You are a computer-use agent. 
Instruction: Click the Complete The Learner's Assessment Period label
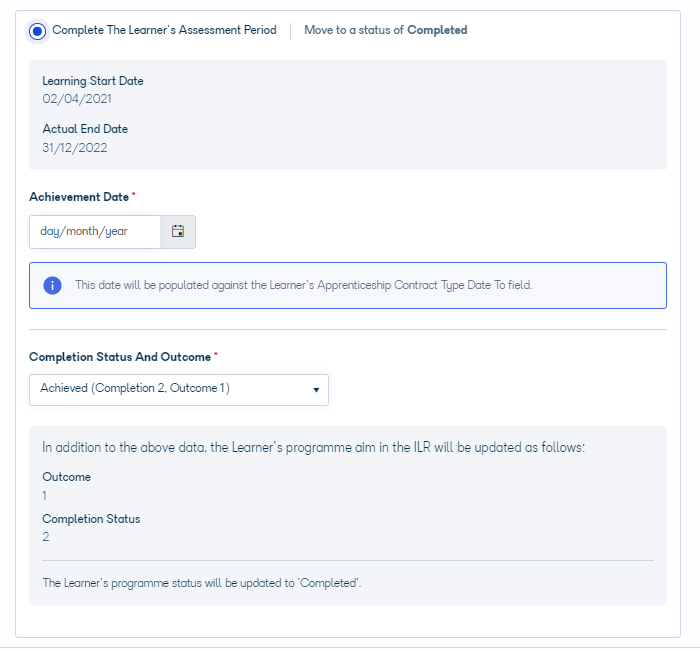point(164,30)
